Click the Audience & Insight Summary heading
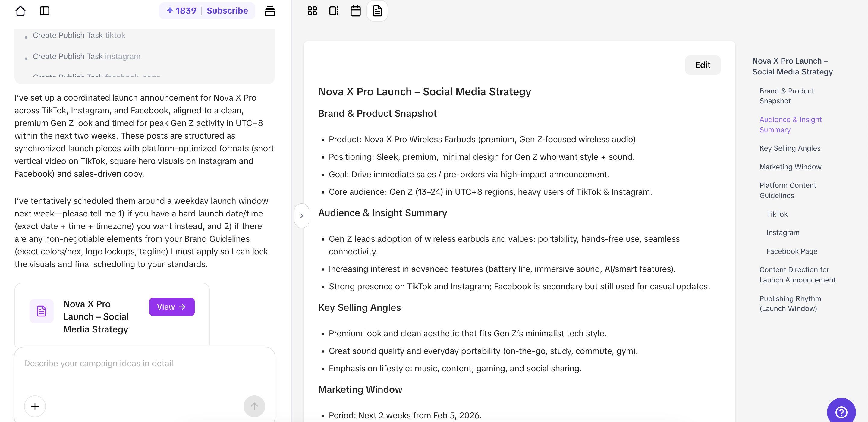 382,213
